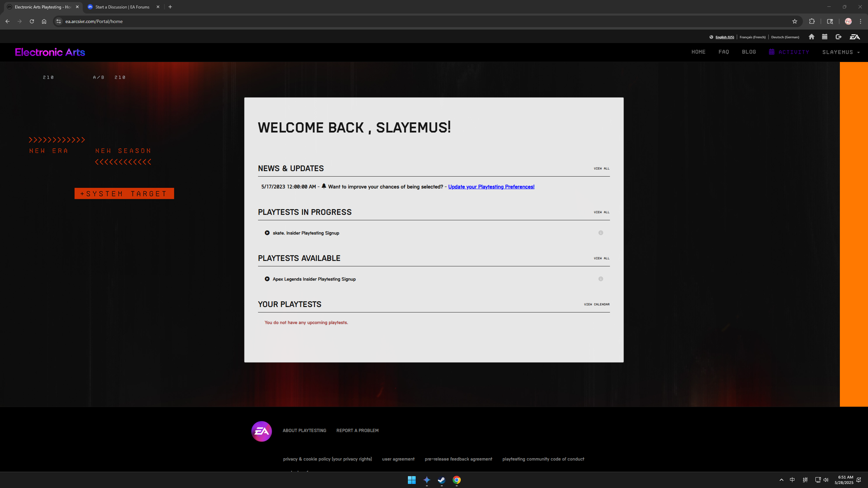Click the white EA logo icon
Viewport: 868px width, 488px height.
854,37
